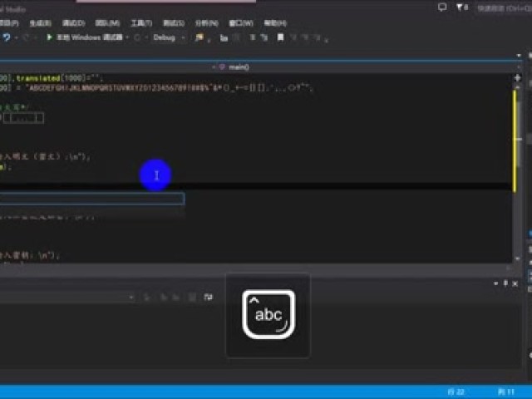Open the 调试(D) debug menu
Viewport: 532px width, 399px height.
click(74, 23)
